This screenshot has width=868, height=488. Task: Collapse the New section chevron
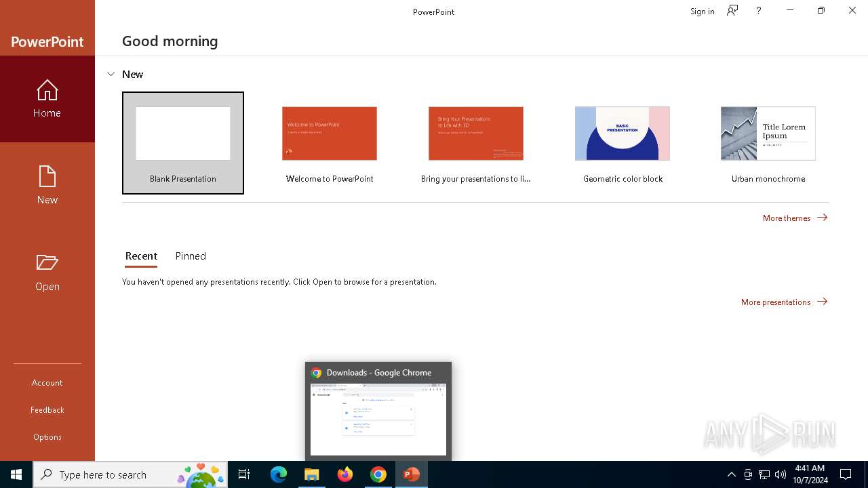[x=111, y=74]
